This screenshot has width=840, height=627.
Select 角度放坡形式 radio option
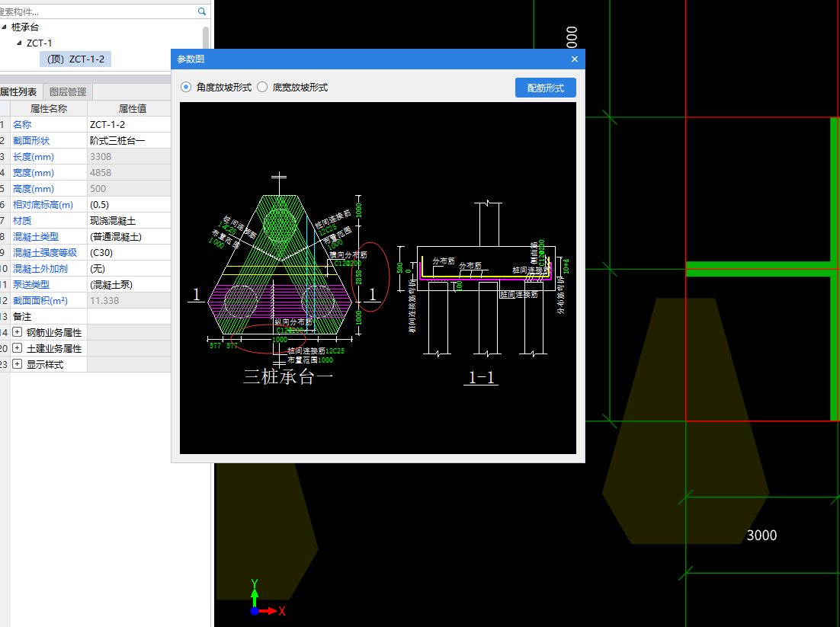coord(185,87)
